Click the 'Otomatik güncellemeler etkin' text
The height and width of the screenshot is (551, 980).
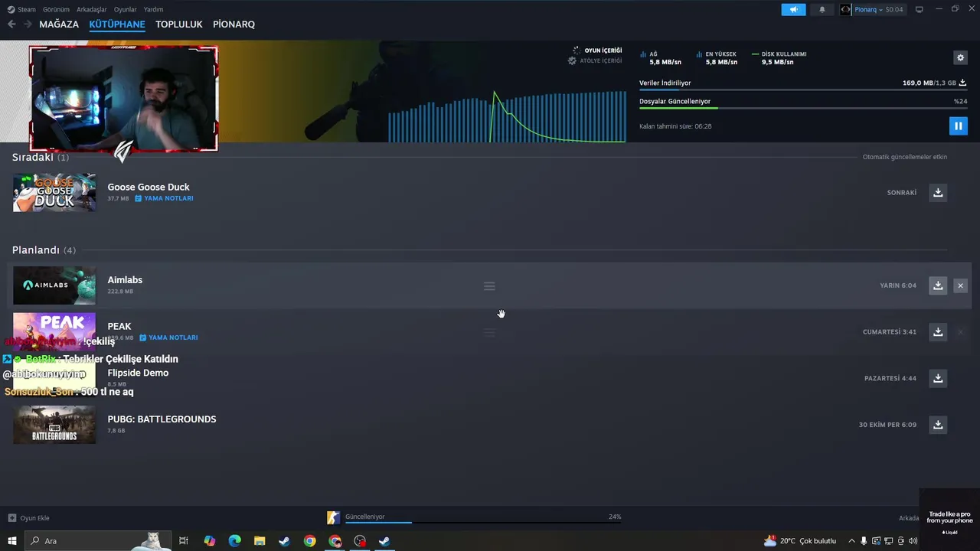click(x=905, y=157)
